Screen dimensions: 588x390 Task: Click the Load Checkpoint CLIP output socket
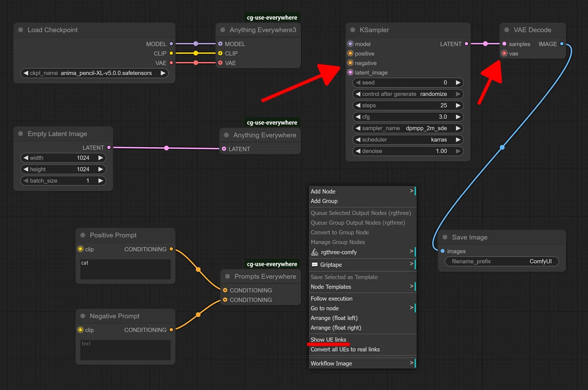[x=171, y=53]
